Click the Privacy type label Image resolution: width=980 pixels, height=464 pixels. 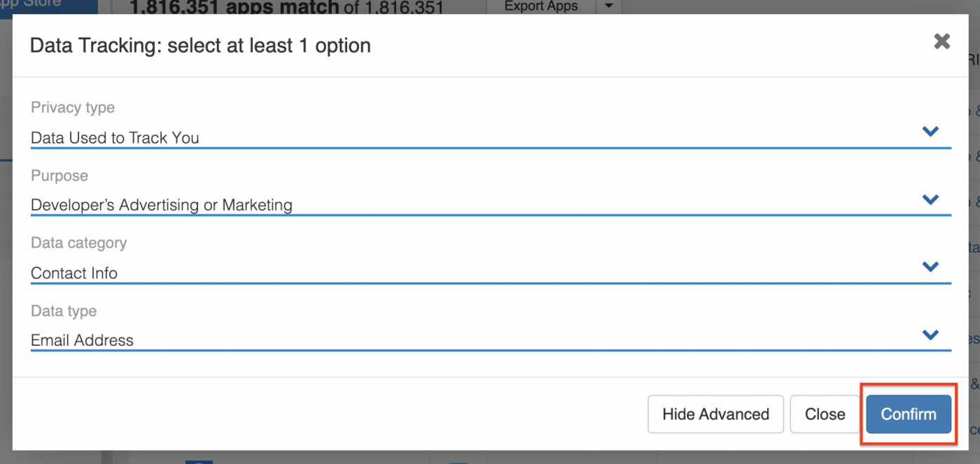[x=73, y=108]
